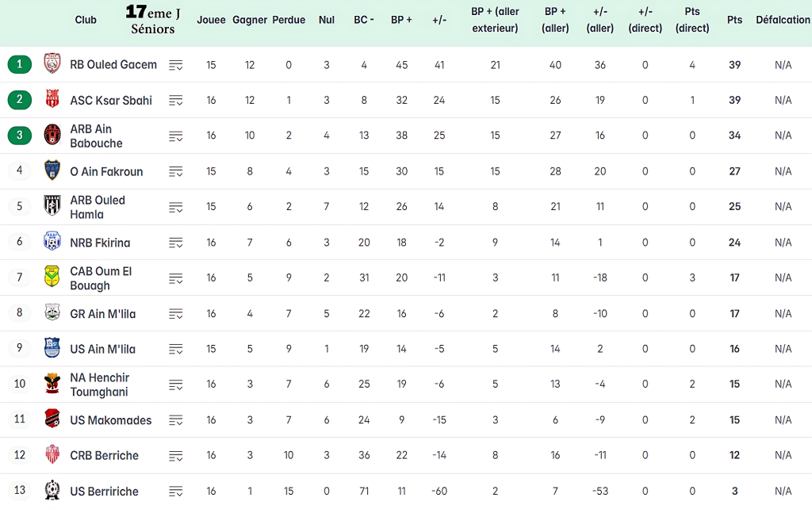812x509 pixels.
Task: Click the US Makomades club crest
Action: tap(52, 419)
